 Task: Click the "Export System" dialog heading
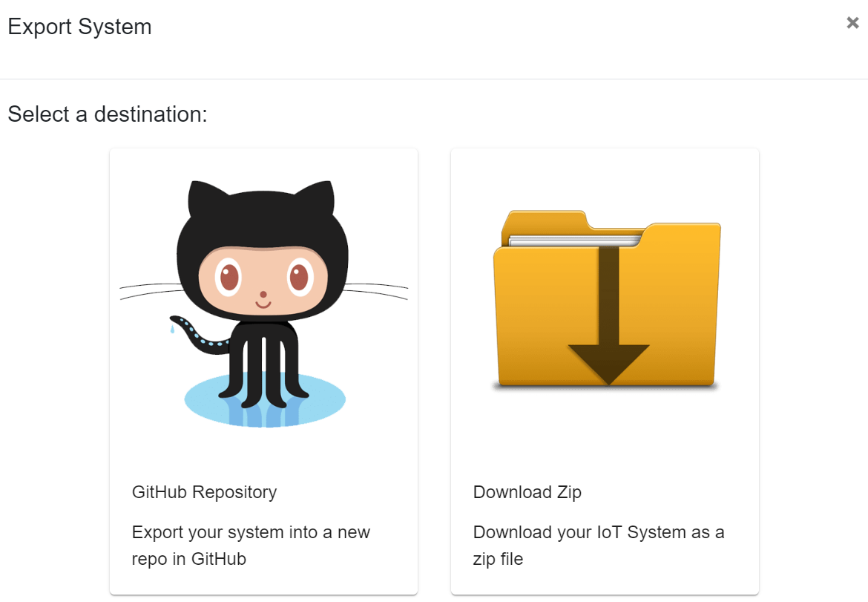point(79,27)
